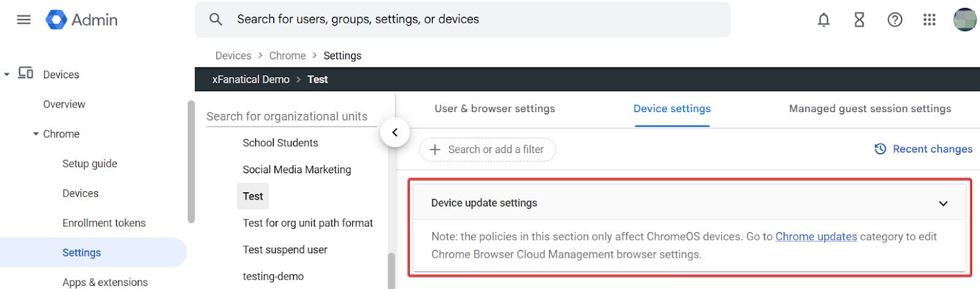
Task: Select the Test org unit
Action: point(253,196)
